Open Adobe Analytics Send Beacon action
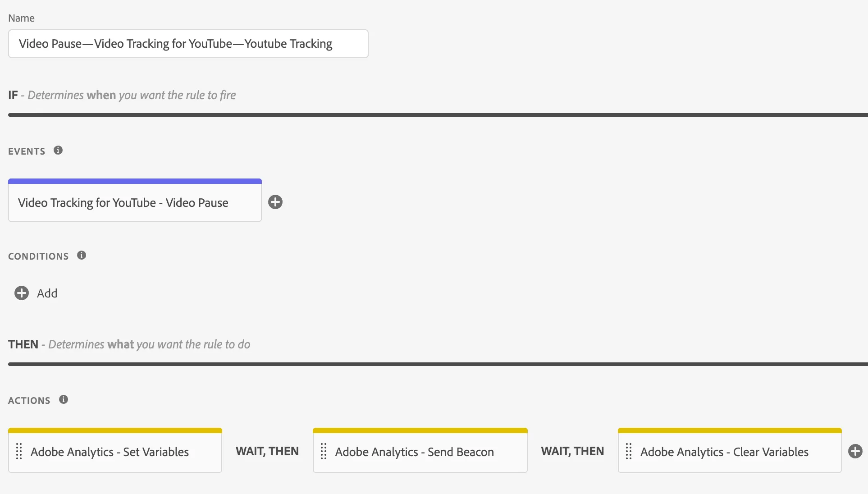Image resolution: width=868 pixels, height=494 pixels. coord(420,450)
